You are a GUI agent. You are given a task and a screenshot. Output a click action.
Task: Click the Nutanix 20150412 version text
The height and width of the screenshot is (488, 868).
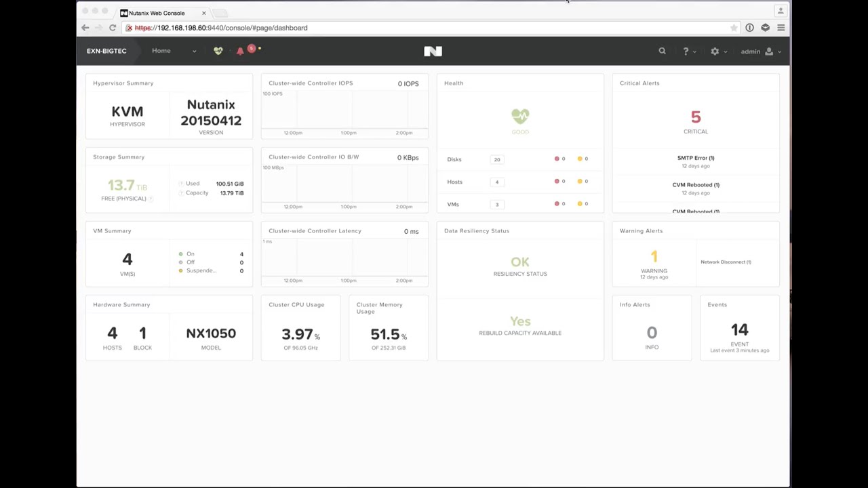click(211, 113)
